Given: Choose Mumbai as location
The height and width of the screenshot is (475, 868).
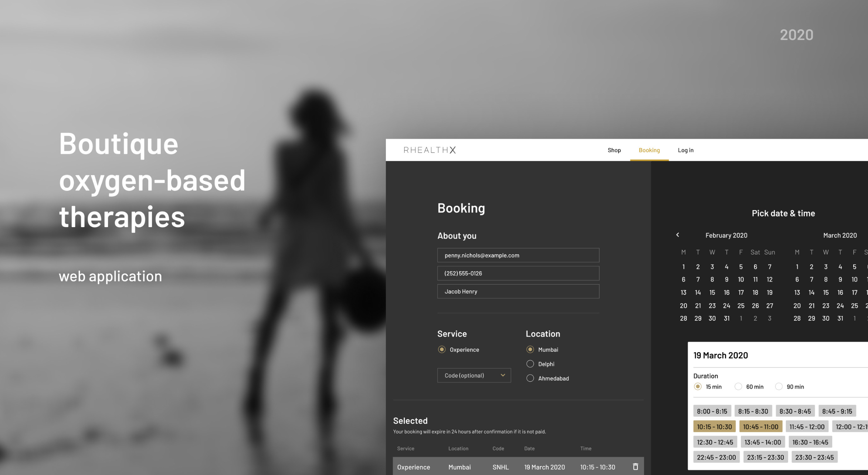Looking at the screenshot, I should [530, 350].
